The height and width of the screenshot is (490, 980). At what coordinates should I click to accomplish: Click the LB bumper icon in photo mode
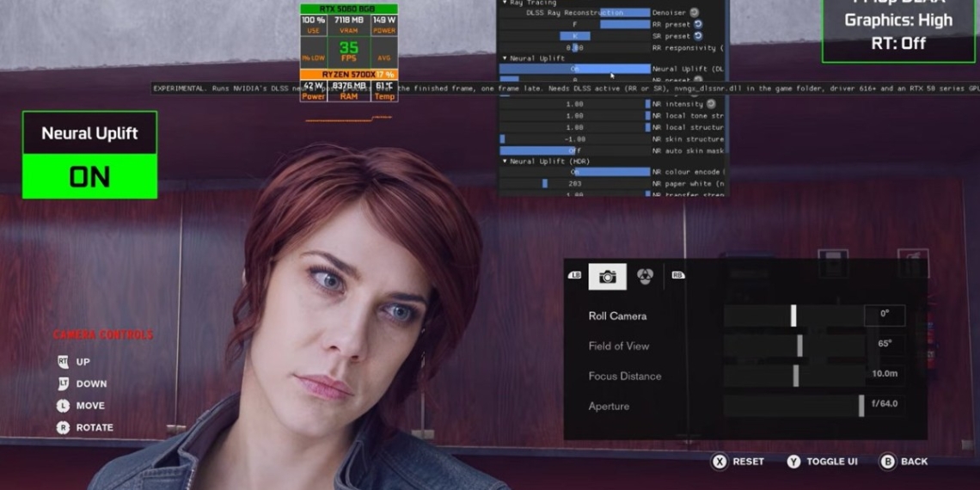point(574,276)
